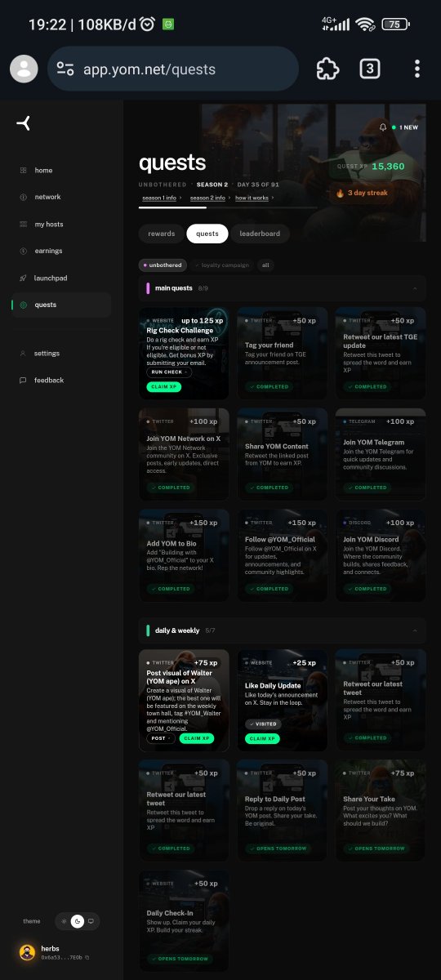The height and width of the screenshot is (980, 441).
Task: Open the leaderboard tab
Action: point(260,234)
